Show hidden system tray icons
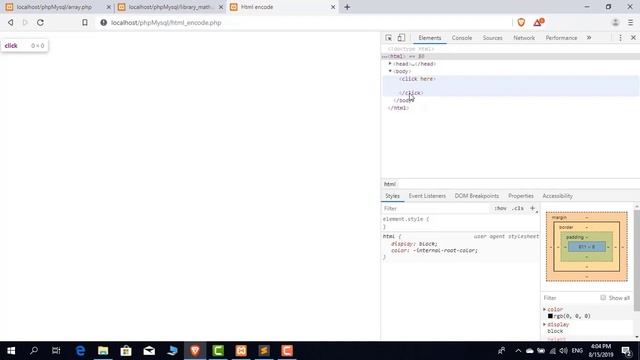This screenshot has width=640, height=360. [518, 351]
